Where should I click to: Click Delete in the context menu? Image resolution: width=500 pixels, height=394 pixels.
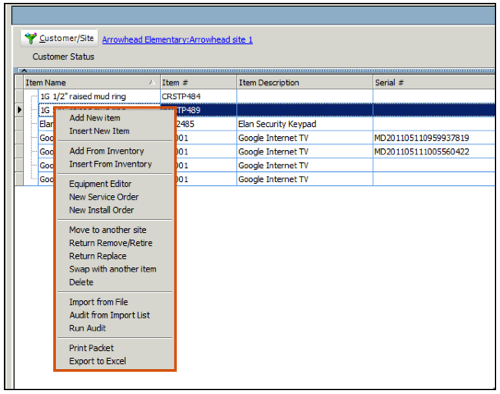81,282
